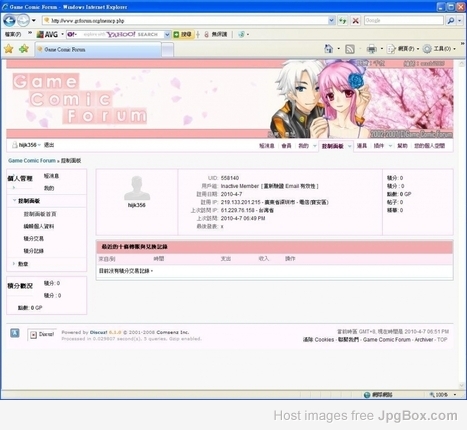
Task: Click the Print icon in command bar
Action: tap(371, 49)
